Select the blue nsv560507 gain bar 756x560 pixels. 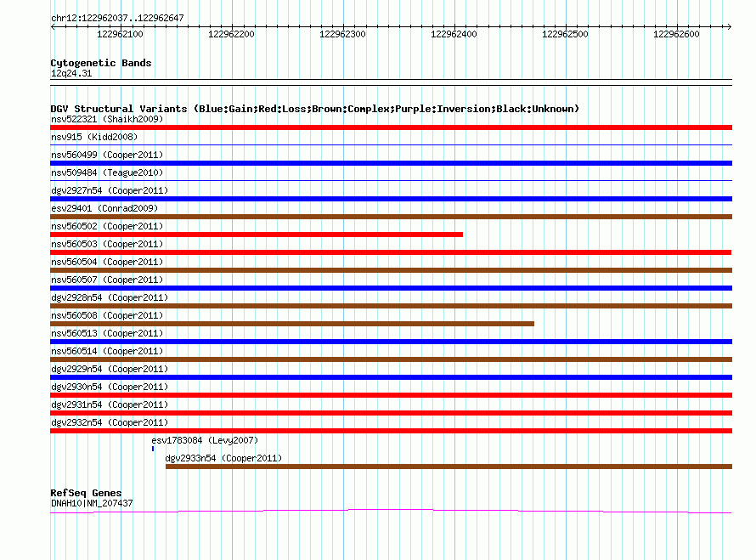click(x=391, y=288)
